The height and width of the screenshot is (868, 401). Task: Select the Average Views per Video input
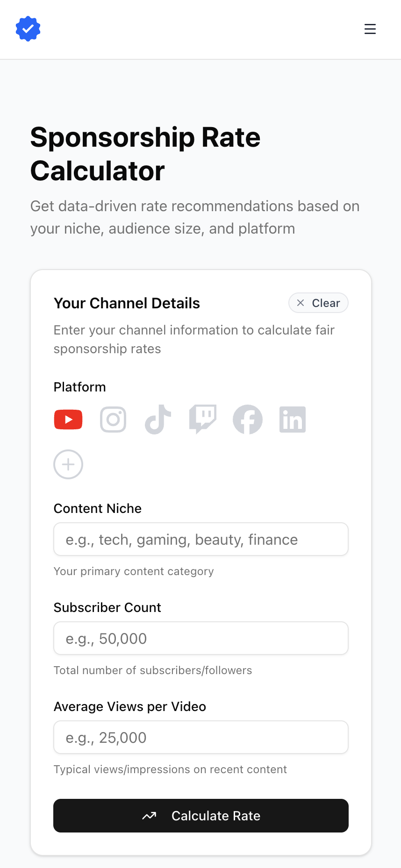201,737
